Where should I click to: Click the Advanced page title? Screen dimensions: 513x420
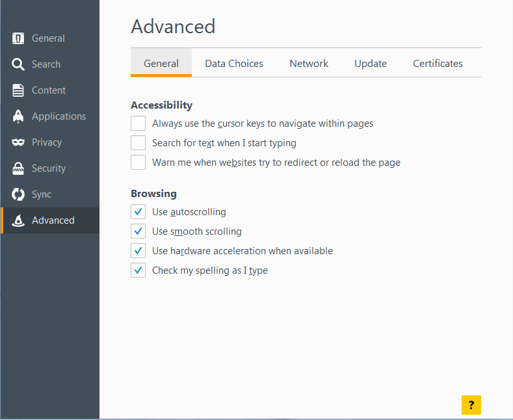click(x=173, y=27)
